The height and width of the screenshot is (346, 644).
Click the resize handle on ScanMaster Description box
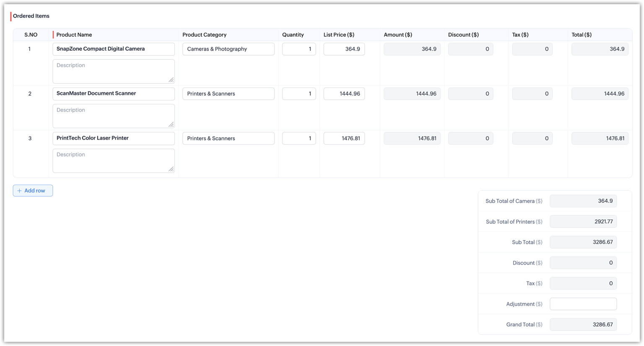click(172, 124)
